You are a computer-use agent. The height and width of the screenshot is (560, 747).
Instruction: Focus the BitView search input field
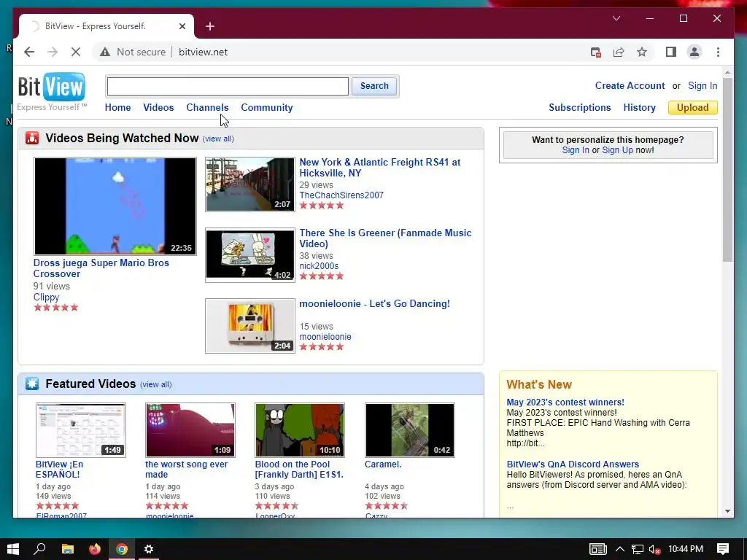(228, 86)
